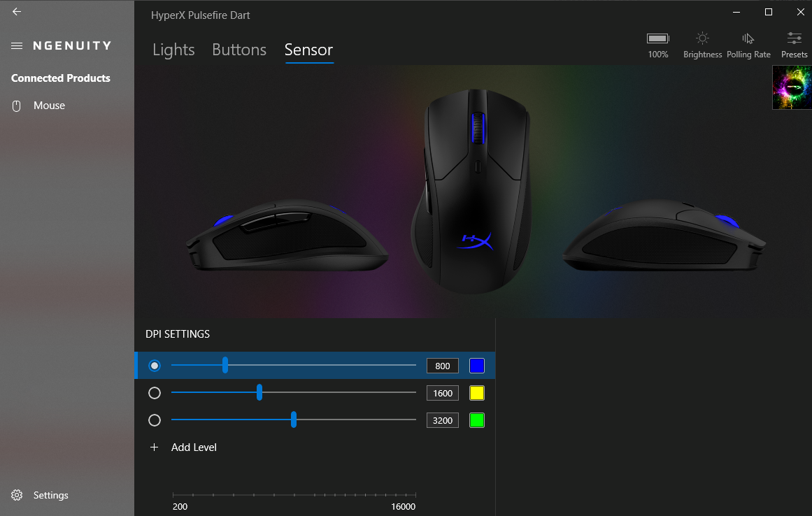Click the battery level indicator
Screen dimensions: 812x516
[x=658, y=45]
